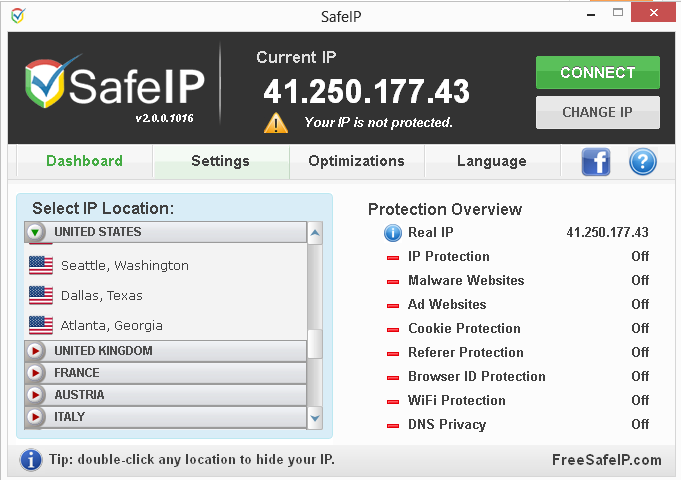Click the red dash beside Ad Websites
The height and width of the screenshot is (480, 681).
(393, 306)
